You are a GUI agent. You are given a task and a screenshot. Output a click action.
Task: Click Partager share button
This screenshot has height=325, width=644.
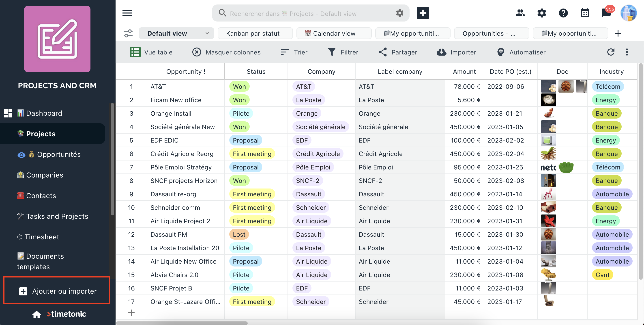[x=398, y=52]
